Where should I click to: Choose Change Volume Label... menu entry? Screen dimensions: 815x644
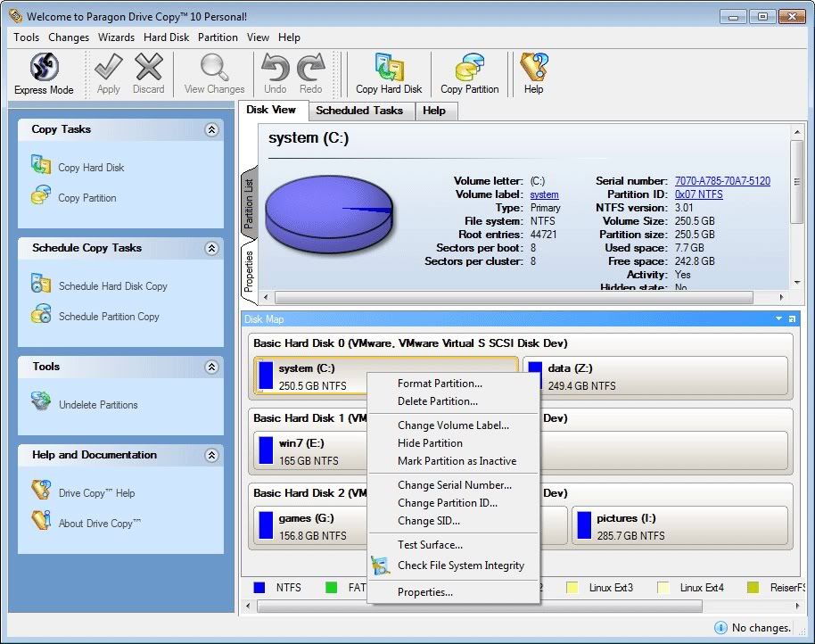[x=453, y=425]
